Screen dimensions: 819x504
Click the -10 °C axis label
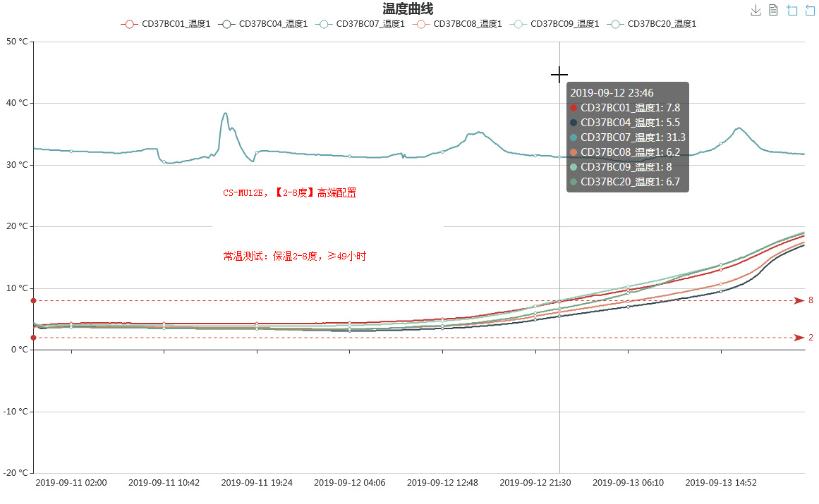(16, 412)
